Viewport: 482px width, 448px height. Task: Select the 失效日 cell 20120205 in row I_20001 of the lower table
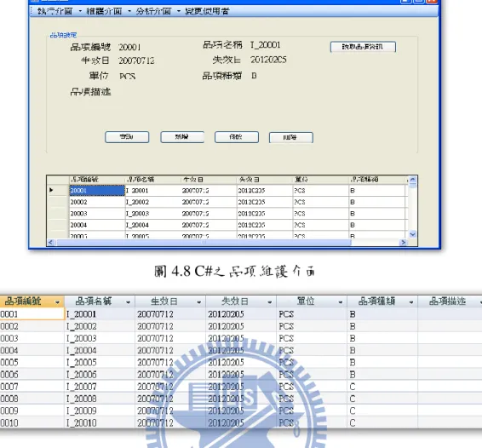pyautogui.click(x=241, y=314)
